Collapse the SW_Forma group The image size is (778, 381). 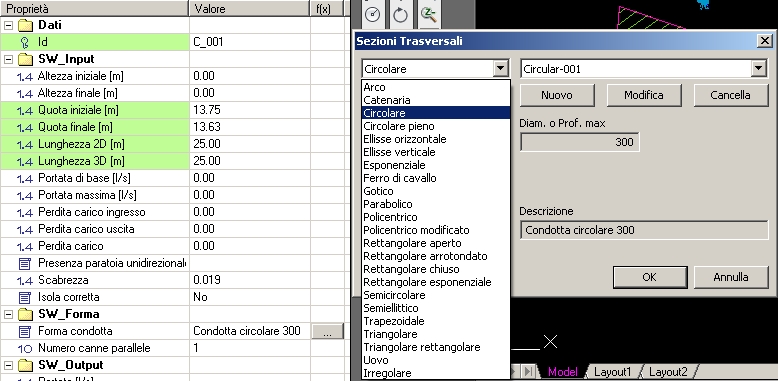(8, 314)
